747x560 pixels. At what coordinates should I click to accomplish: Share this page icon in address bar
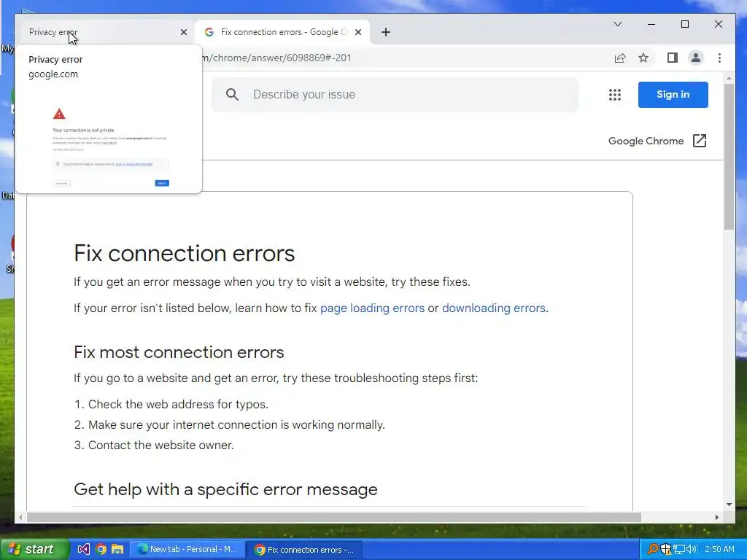click(x=620, y=58)
